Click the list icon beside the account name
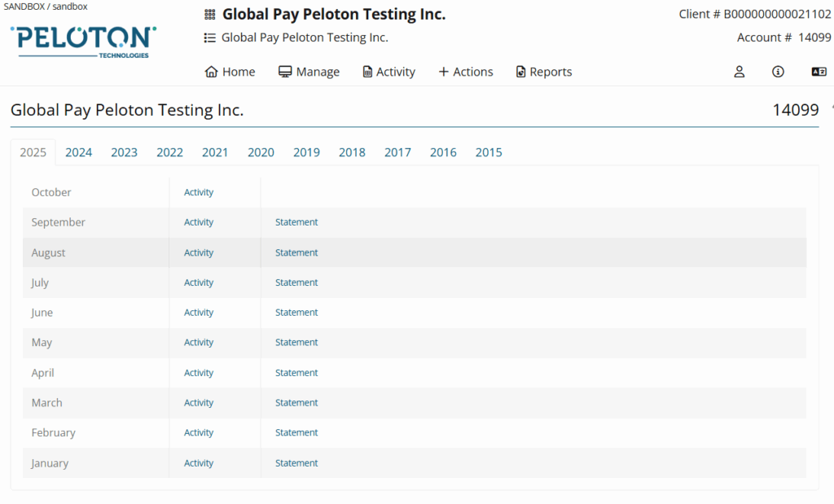Image resolution: width=834 pixels, height=504 pixels. click(x=210, y=37)
